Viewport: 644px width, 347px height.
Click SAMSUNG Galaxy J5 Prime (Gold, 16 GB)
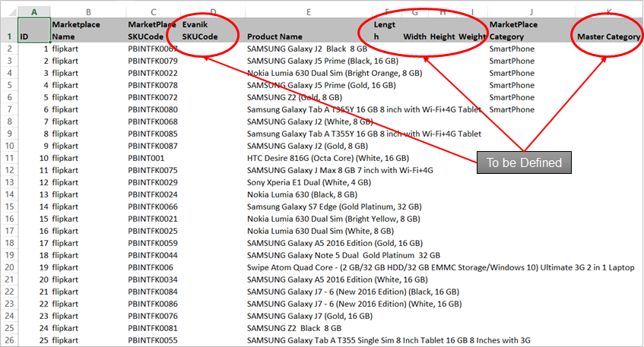coord(321,85)
